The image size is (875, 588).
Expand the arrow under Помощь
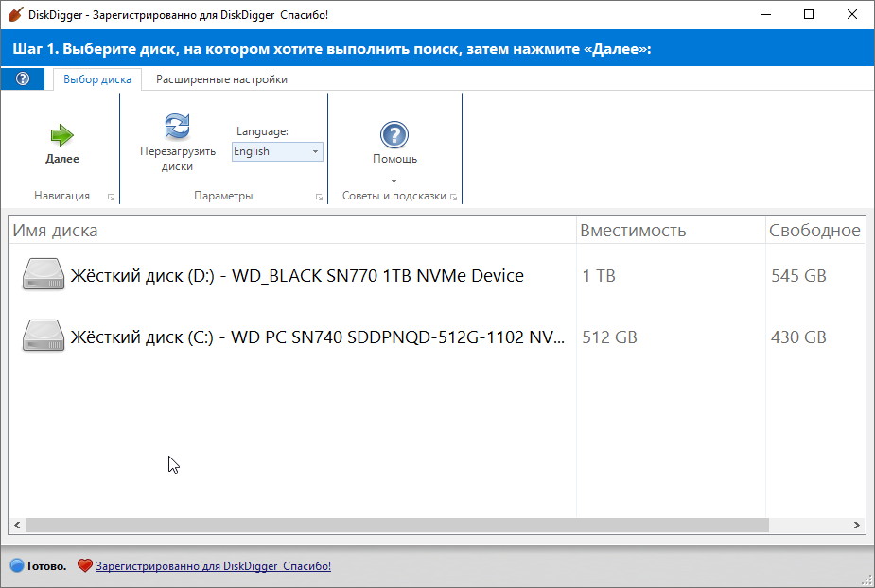pyautogui.click(x=394, y=181)
